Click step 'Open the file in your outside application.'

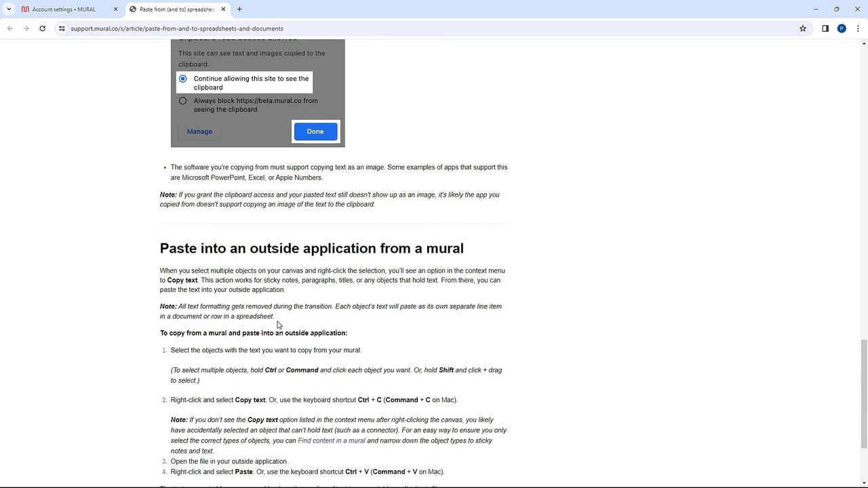tap(229, 462)
